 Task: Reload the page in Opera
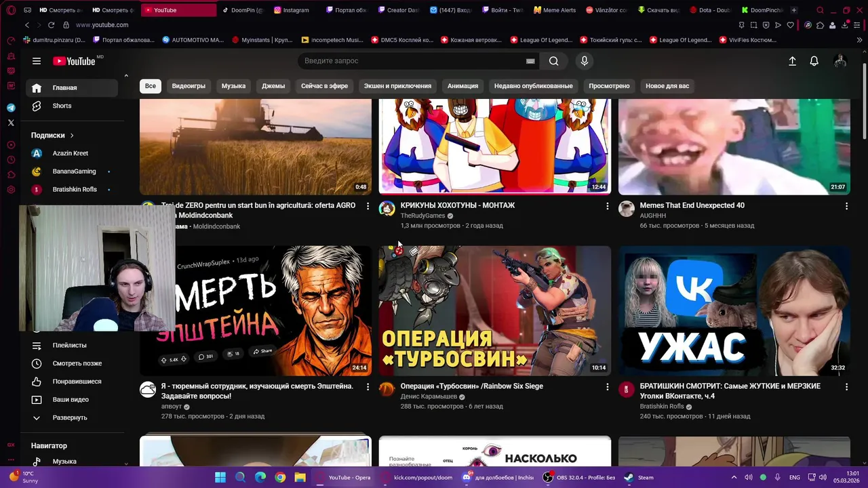pos(51,25)
